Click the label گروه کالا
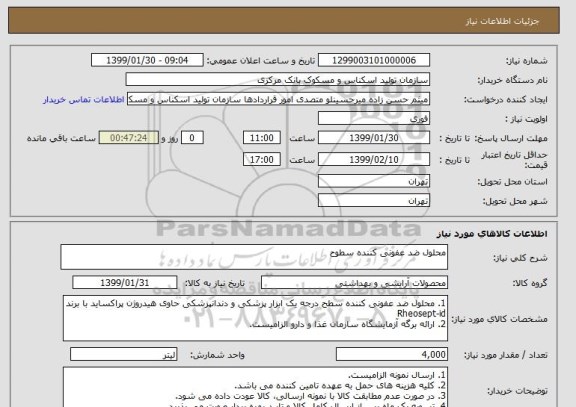This screenshot has width=576, height=407. 530,283
